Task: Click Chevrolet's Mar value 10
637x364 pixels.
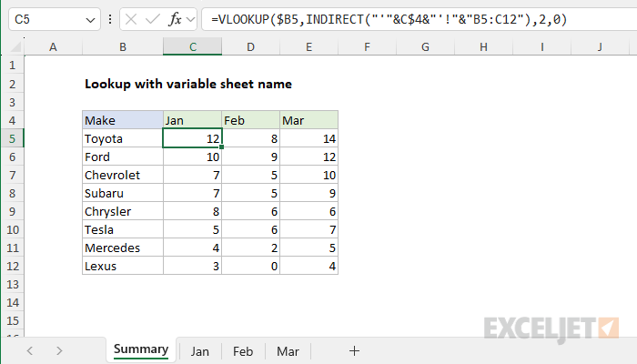Action: 308,175
